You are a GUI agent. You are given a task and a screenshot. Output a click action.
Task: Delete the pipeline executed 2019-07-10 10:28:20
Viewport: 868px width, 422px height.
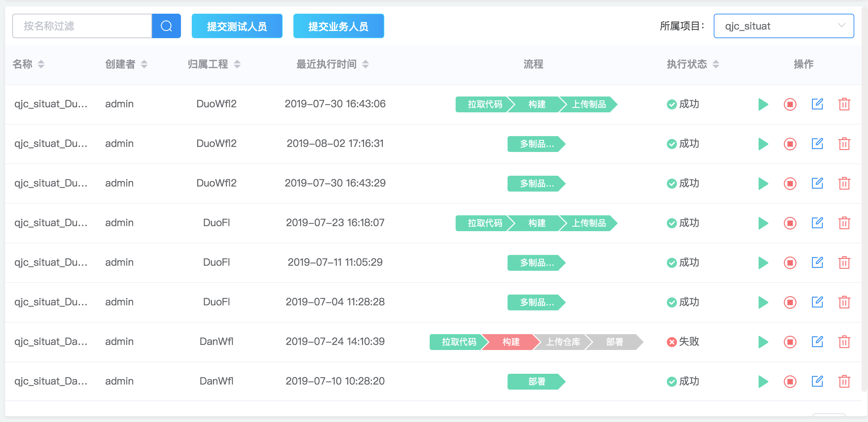[x=844, y=381]
